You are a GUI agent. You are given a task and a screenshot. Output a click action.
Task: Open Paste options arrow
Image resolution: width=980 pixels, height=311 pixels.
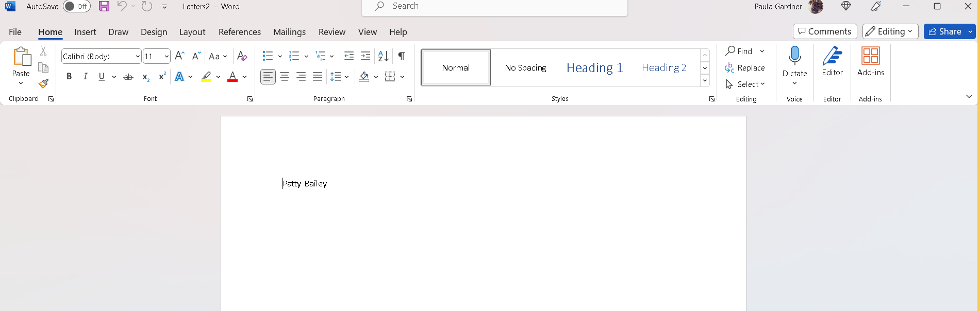21,83
